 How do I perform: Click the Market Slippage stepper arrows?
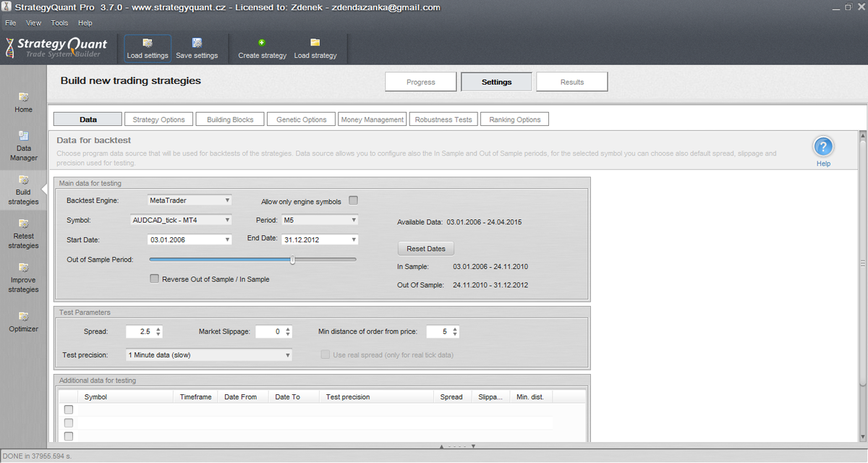(x=288, y=331)
